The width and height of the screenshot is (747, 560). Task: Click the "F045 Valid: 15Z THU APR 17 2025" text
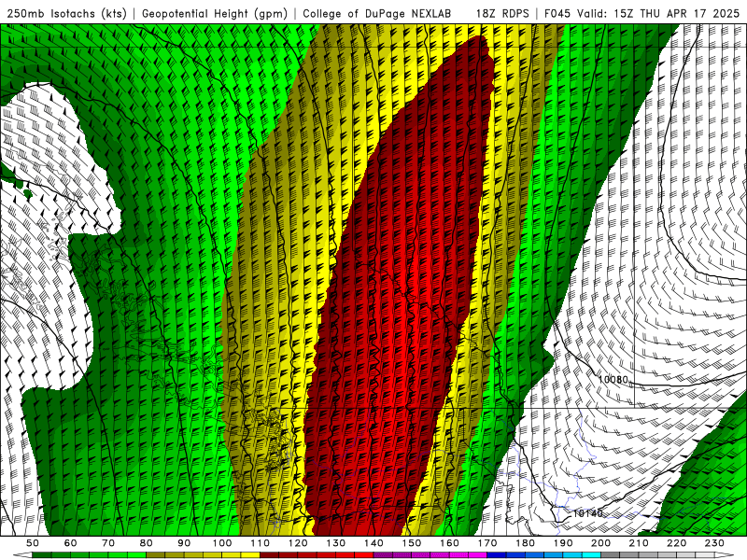(x=641, y=14)
